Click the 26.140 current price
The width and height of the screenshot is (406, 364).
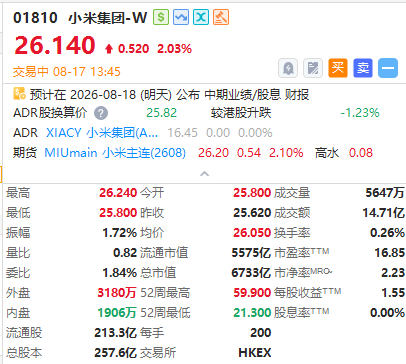tap(55, 45)
